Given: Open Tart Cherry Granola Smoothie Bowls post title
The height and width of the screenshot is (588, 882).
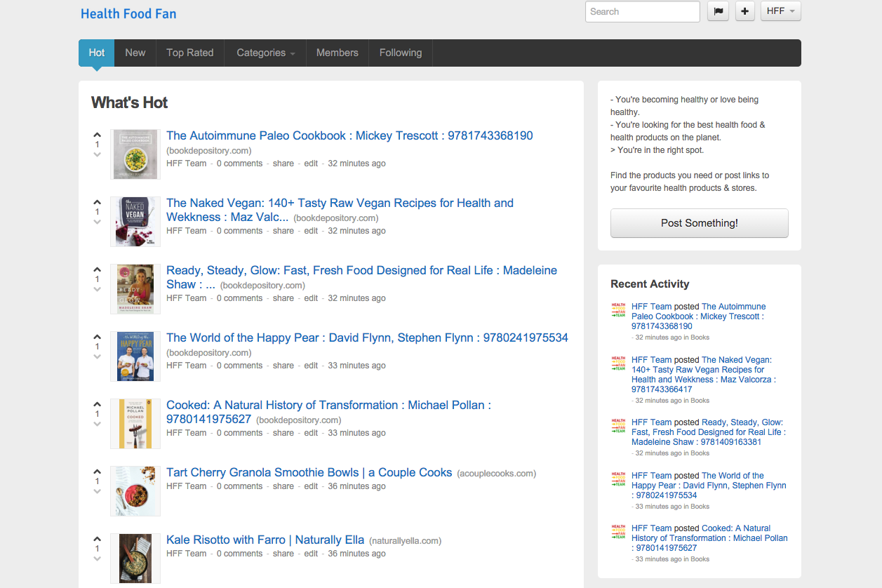Looking at the screenshot, I should pyautogui.click(x=309, y=472).
